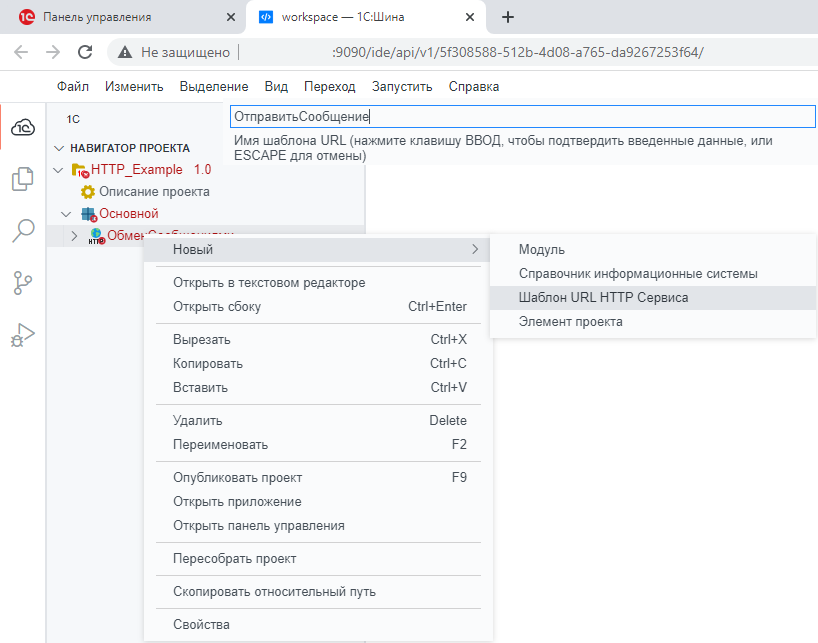Choose Опубликовать проект in context menu

click(x=237, y=477)
